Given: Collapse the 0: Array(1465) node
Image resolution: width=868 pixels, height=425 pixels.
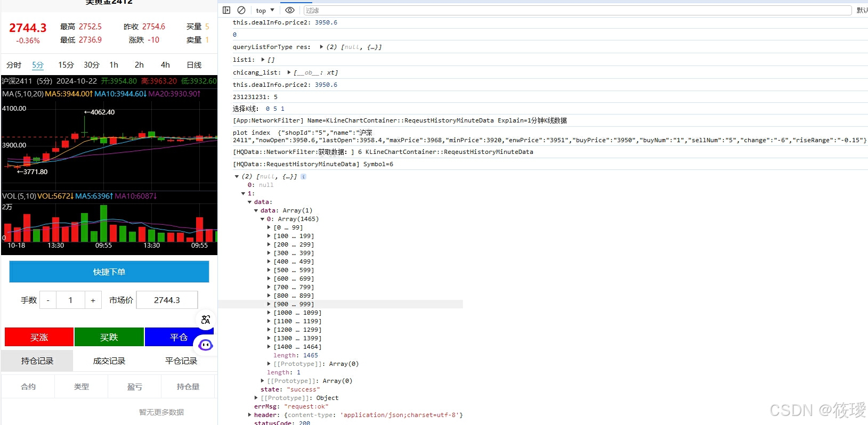Looking at the screenshot, I should click(x=262, y=219).
